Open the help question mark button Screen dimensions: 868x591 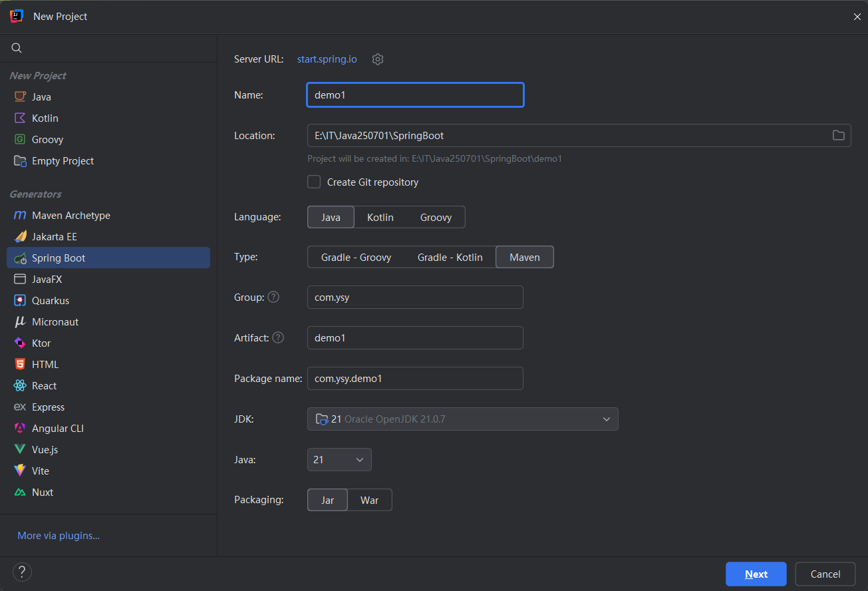click(22, 572)
